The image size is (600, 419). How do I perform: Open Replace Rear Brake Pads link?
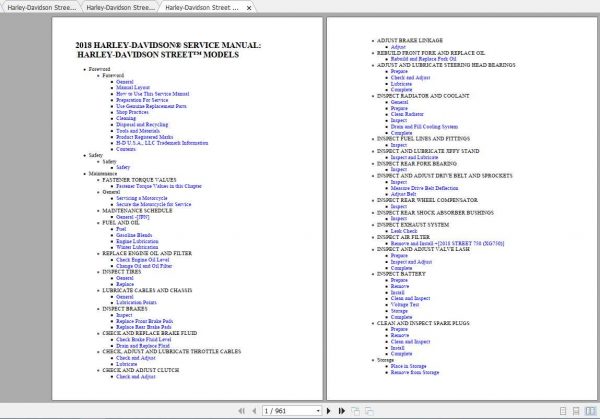(144, 327)
